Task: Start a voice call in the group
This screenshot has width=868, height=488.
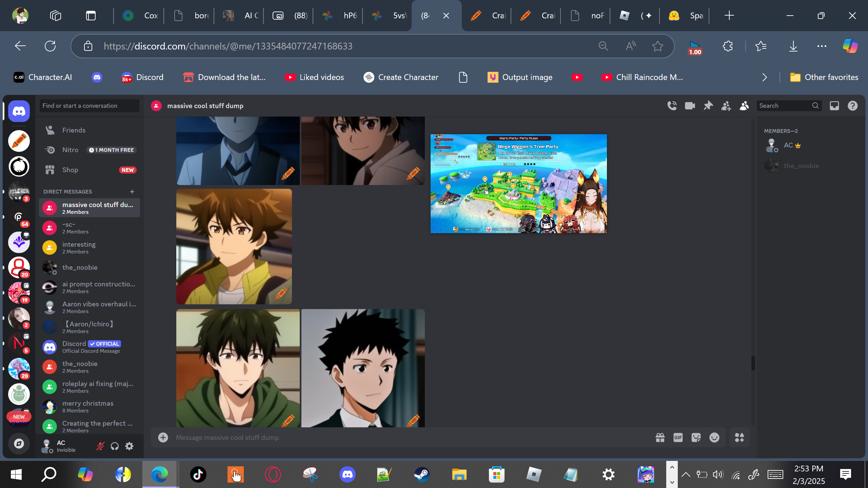Action: (672, 106)
